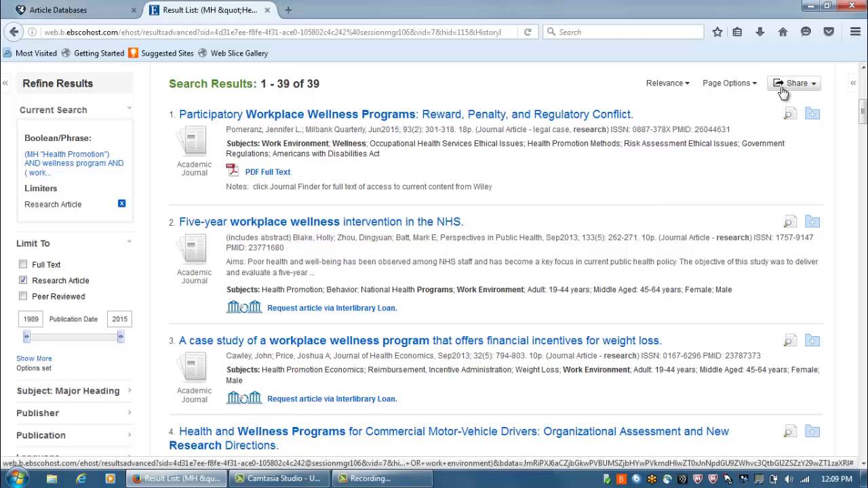Bookmark this page with the star icon
Image resolution: width=868 pixels, height=488 pixels.
[x=717, y=32]
